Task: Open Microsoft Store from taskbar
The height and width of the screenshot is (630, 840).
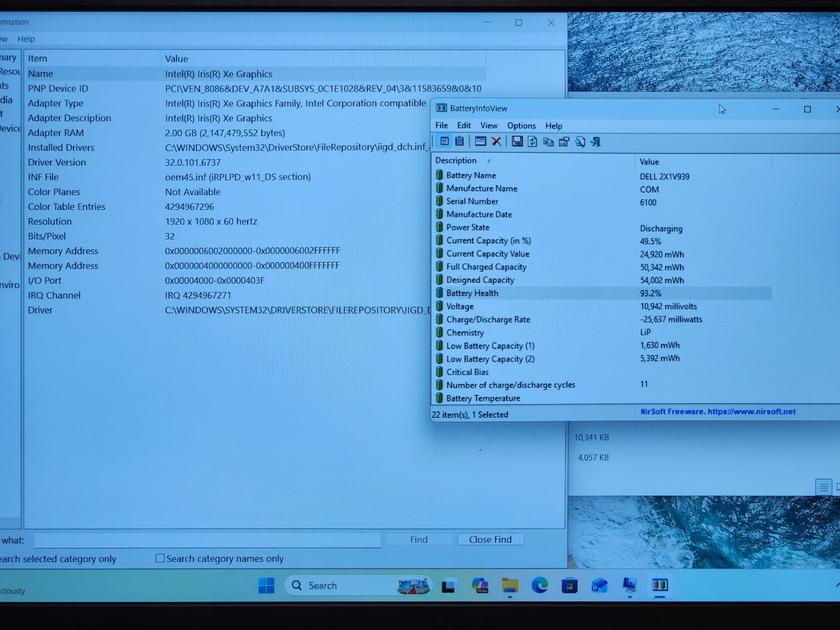Action: pyautogui.click(x=570, y=585)
